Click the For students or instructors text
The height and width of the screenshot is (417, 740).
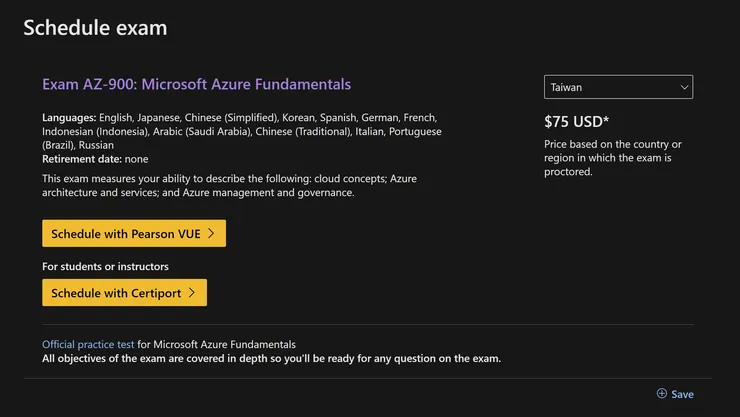coord(105,267)
